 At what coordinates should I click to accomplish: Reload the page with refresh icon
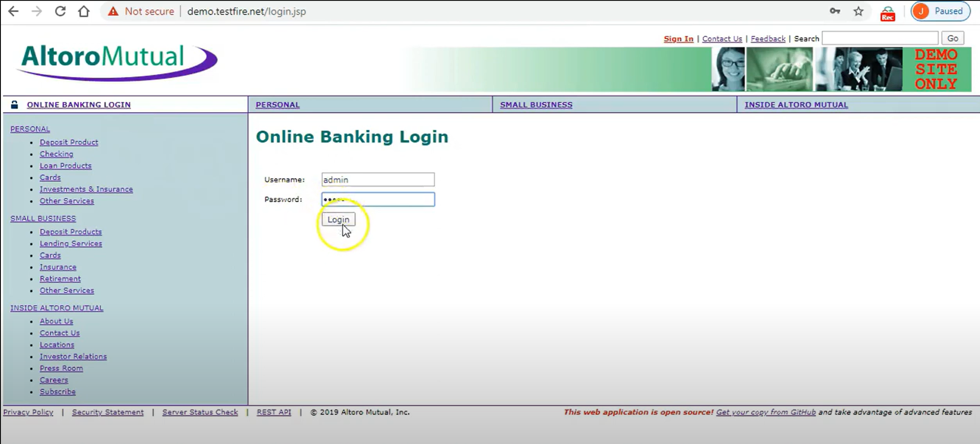point(60,11)
